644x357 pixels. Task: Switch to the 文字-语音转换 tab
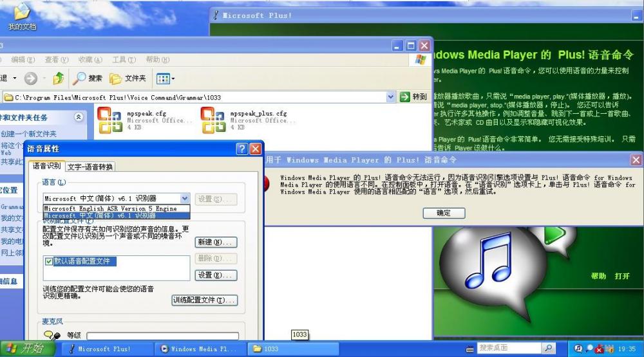(90, 167)
